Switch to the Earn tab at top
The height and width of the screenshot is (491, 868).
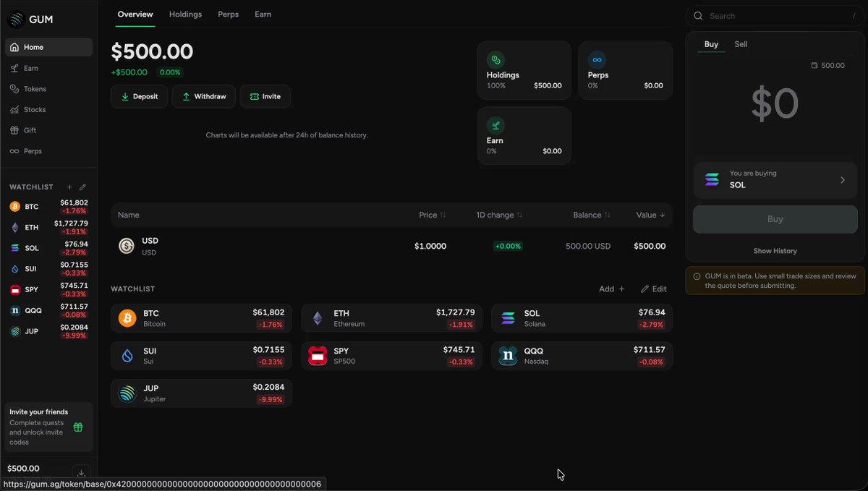(263, 14)
